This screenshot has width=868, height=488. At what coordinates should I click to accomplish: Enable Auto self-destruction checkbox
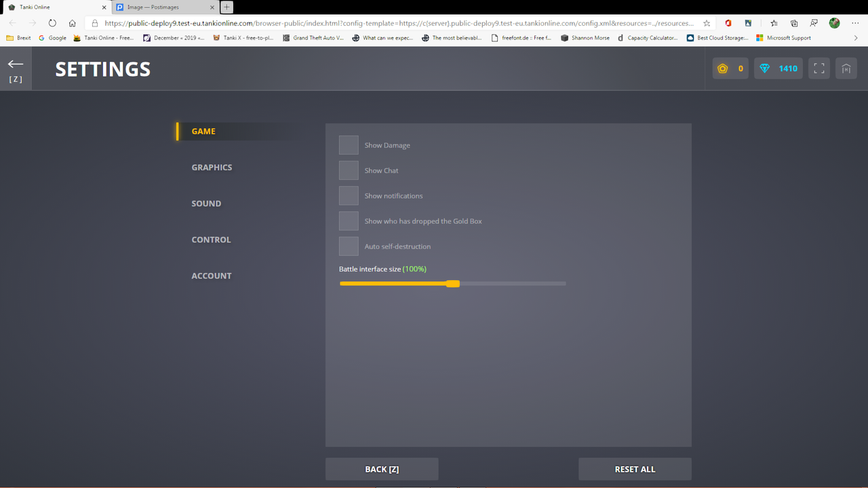click(x=349, y=246)
